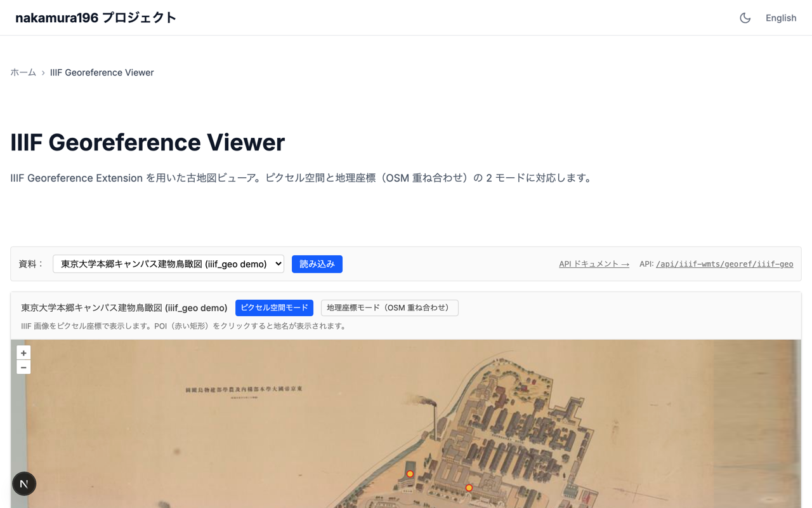Open the /api/iiif-wmts/georef/iiif-geo link
812x508 pixels.
724,264
